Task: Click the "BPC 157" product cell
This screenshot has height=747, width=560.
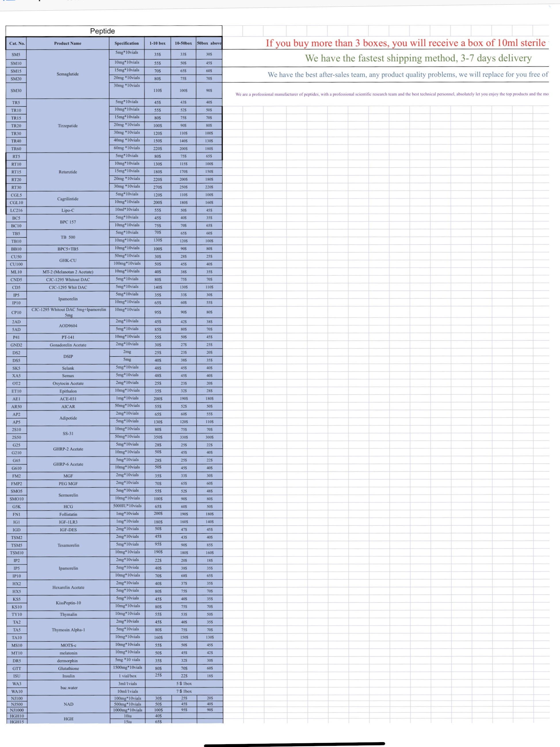Action: coord(68,222)
